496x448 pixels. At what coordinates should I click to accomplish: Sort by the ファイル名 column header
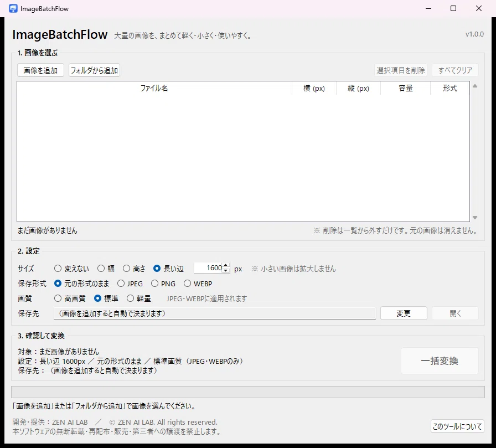tap(154, 88)
